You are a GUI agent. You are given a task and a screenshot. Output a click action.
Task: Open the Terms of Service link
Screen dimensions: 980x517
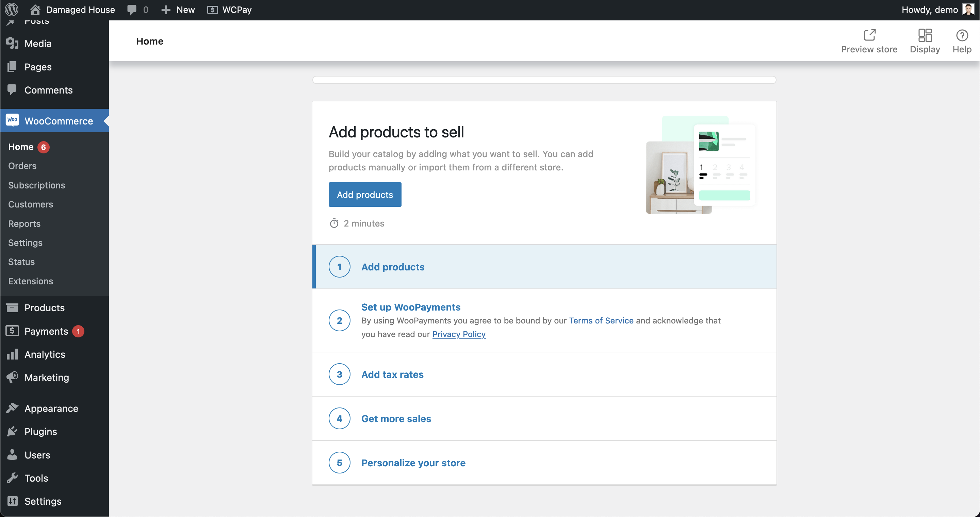point(600,320)
